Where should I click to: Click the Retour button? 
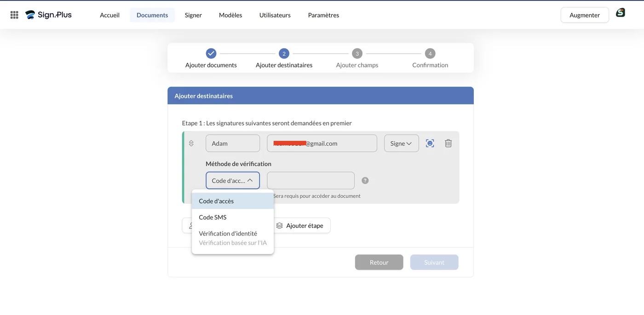coord(379,262)
